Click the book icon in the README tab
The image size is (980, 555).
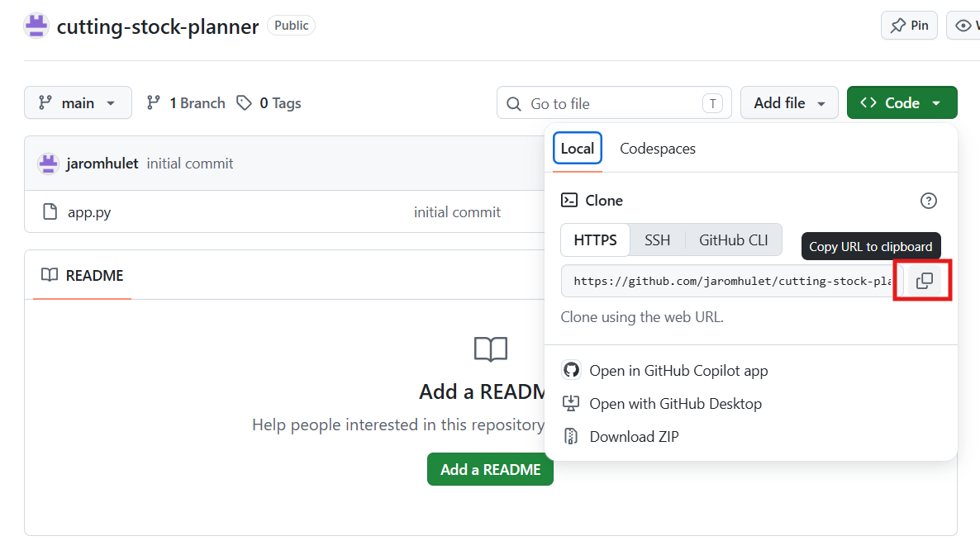coord(50,275)
